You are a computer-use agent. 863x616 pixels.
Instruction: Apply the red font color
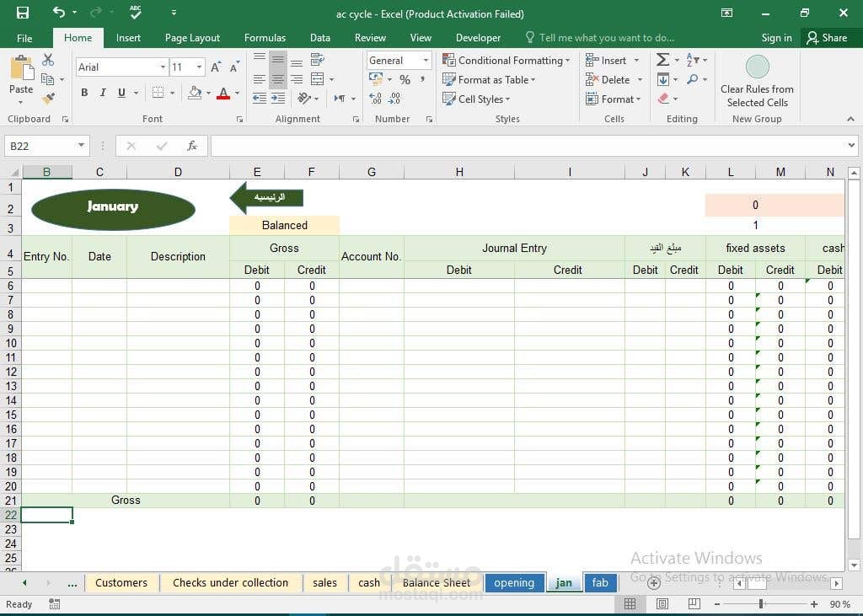coord(222,93)
